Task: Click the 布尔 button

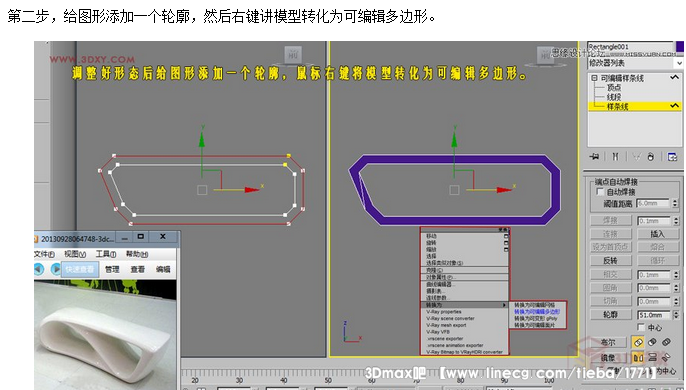Action: 608,342
